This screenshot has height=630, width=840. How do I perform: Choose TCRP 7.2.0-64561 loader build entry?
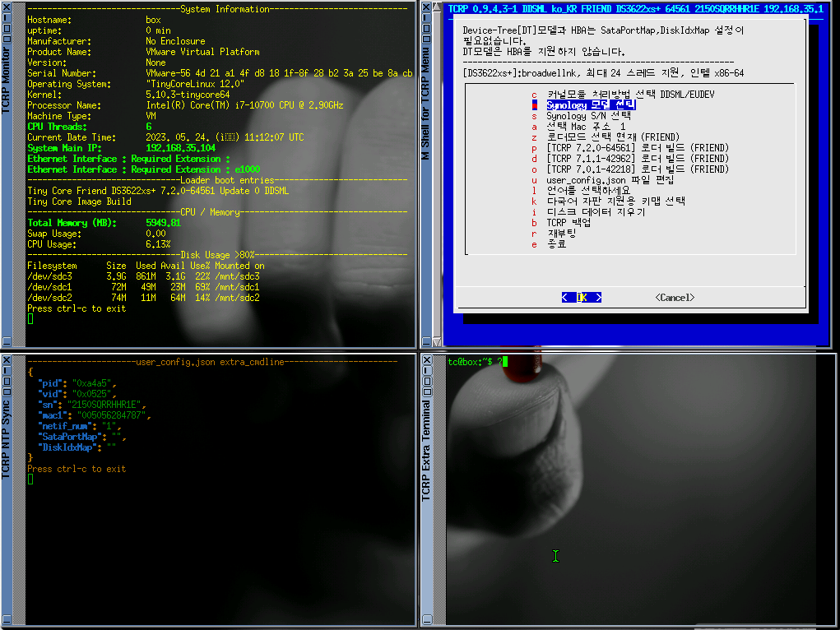tap(630, 148)
